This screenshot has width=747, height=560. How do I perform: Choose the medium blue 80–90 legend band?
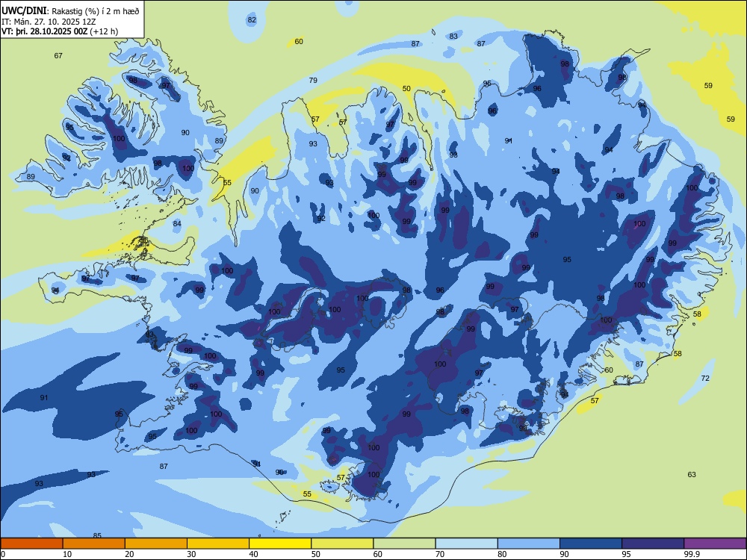point(529,544)
